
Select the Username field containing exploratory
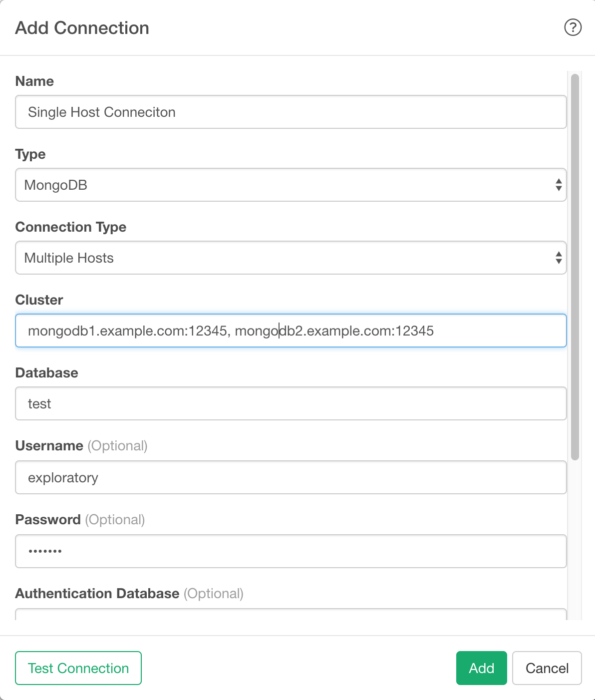(291, 477)
